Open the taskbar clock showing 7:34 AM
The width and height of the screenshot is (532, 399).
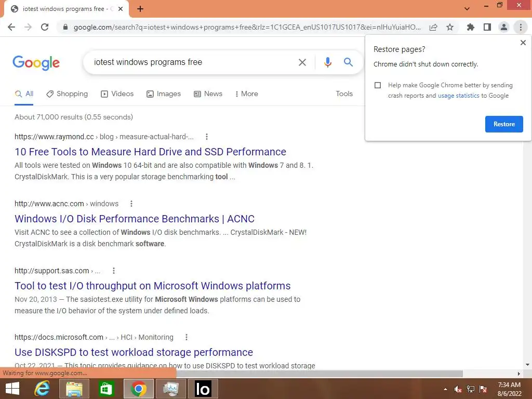pos(509,389)
